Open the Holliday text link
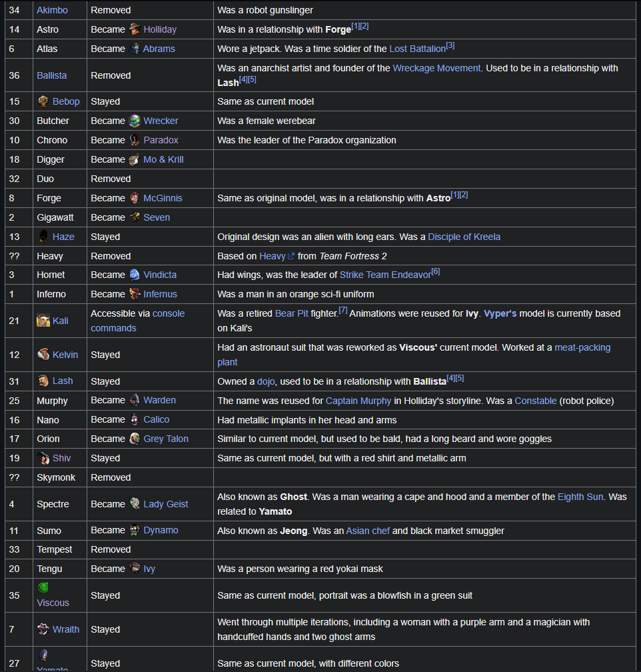The image size is (641, 672). tap(160, 29)
